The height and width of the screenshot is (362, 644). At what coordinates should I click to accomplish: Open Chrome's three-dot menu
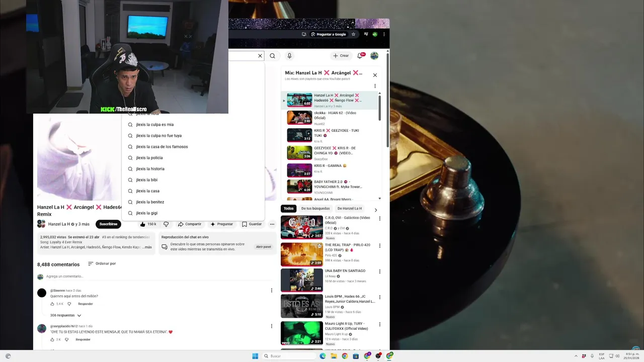tap(384, 34)
